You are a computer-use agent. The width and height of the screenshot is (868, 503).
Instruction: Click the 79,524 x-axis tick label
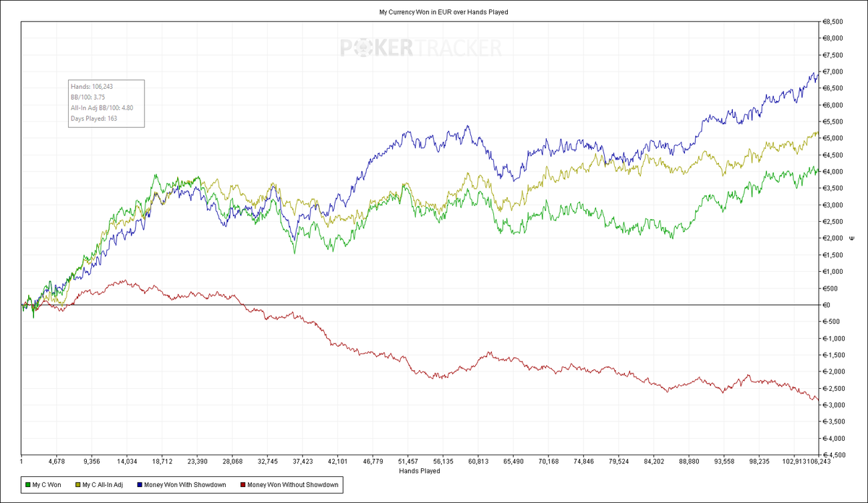click(618, 460)
